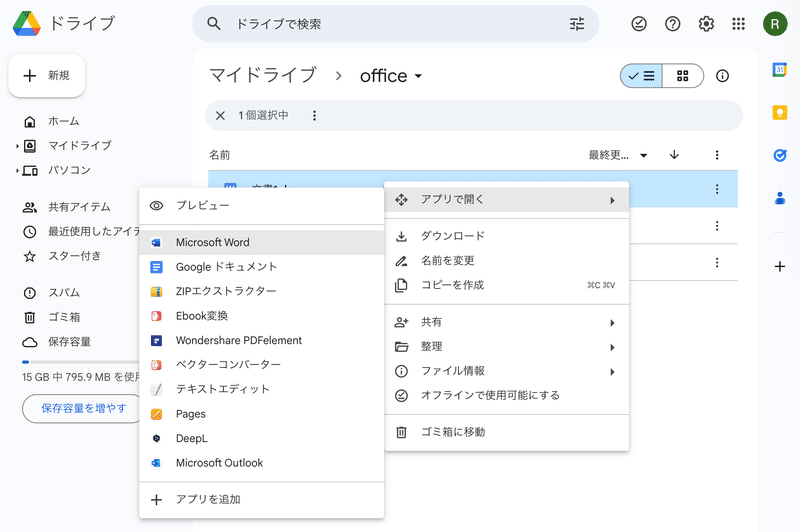Click the settings gear icon
The image size is (800, 532).
(x=706, y=24)
